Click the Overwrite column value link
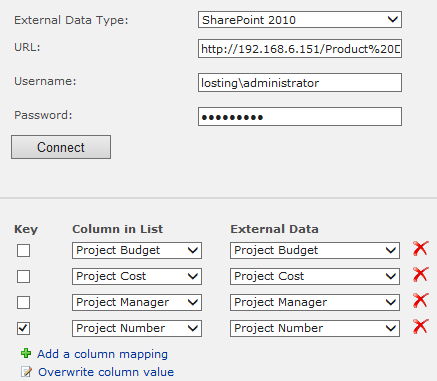 [x=106, y=372]
